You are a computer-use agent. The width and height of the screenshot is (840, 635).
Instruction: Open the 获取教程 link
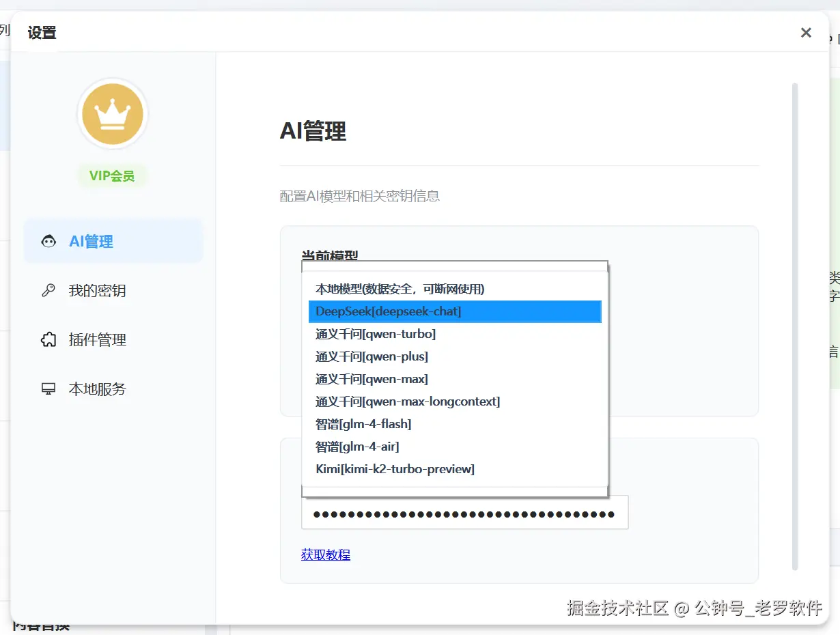click(326, 554)
